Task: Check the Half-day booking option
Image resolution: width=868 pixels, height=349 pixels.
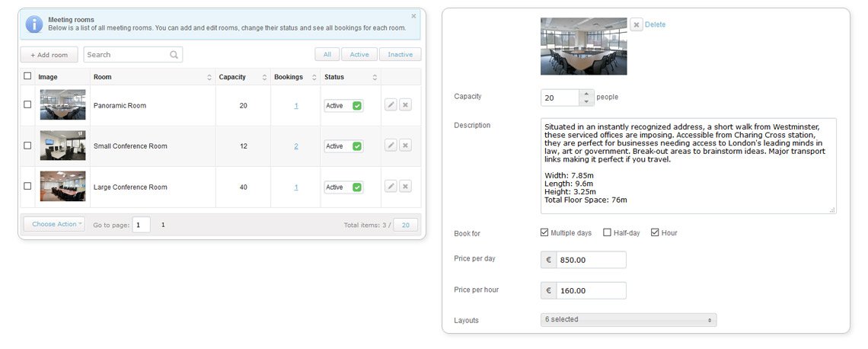Action: tap(608, 232)
